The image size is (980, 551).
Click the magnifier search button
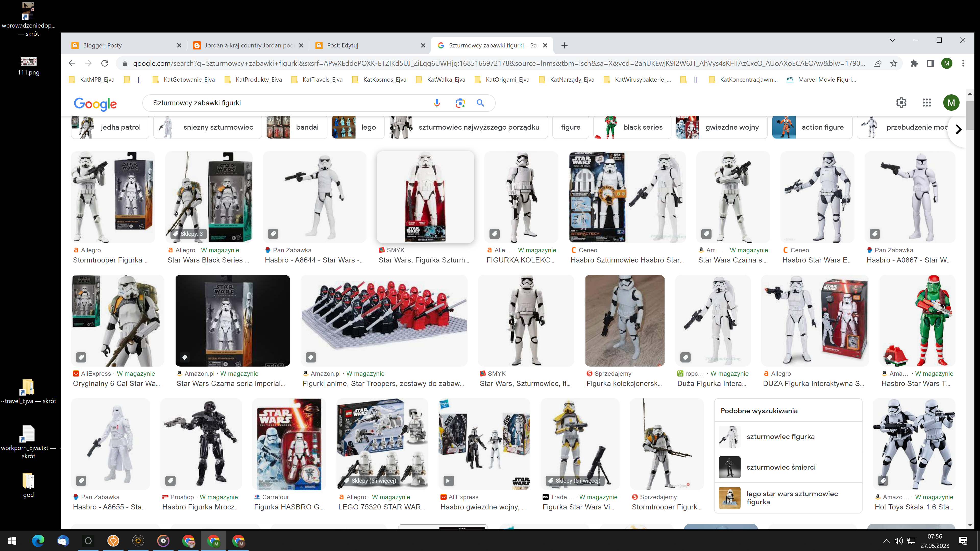[x=480, y=103]
